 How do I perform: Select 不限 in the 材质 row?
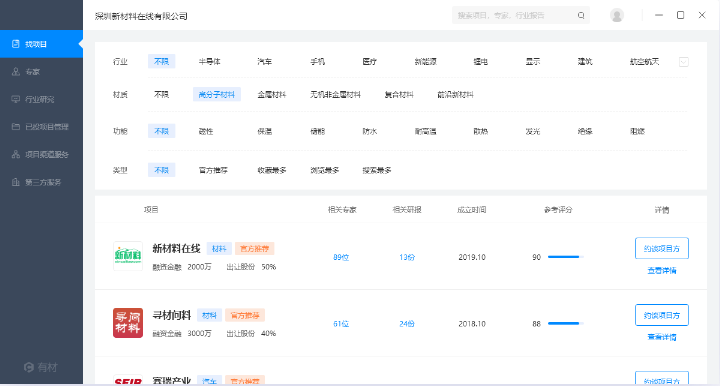(x=161, y=95)
